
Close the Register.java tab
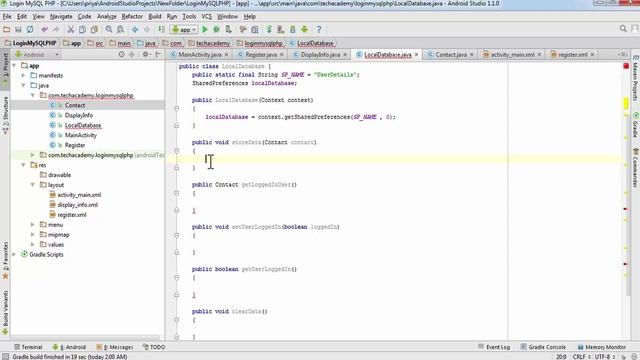tap(282, 54)
